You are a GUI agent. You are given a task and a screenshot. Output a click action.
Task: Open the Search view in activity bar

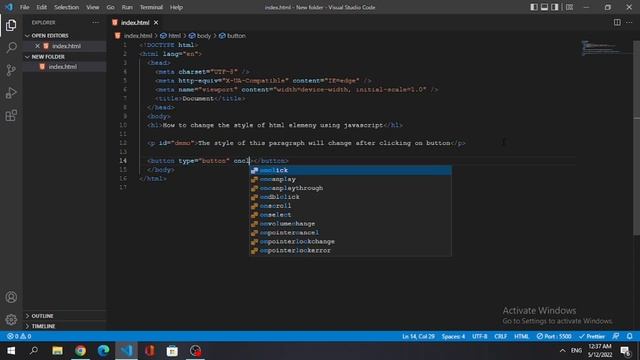tap(11, 47)
